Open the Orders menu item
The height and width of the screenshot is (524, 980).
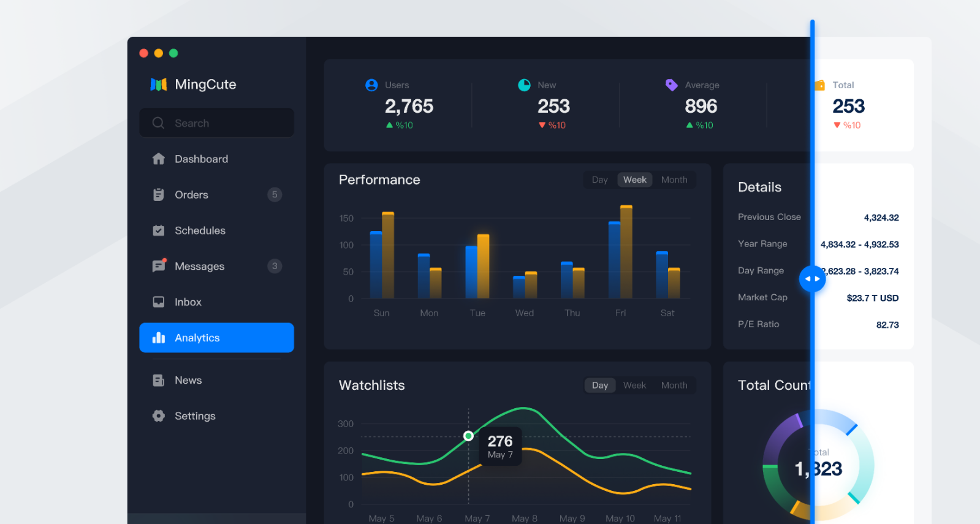click(216, 195)
